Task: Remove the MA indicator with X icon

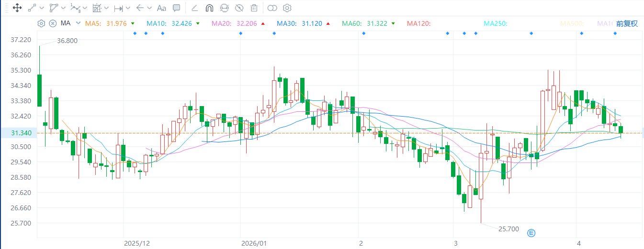Action: tap(53, 23)
